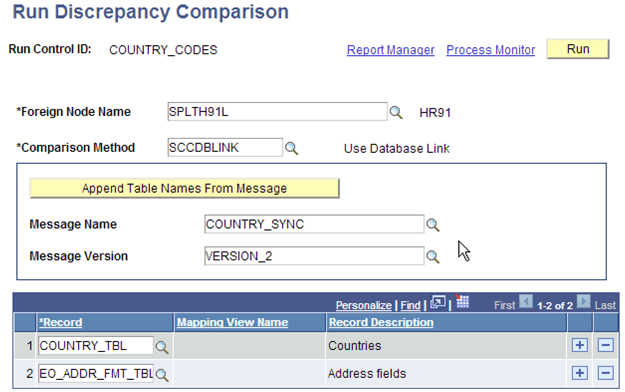Focus the Foreign Node Name field
This screenshot has height=392, width=625.
click(277, 112)
